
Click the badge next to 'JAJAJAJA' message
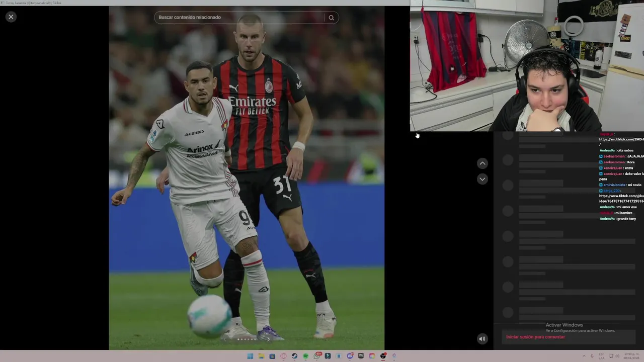[x=601, y=156]
